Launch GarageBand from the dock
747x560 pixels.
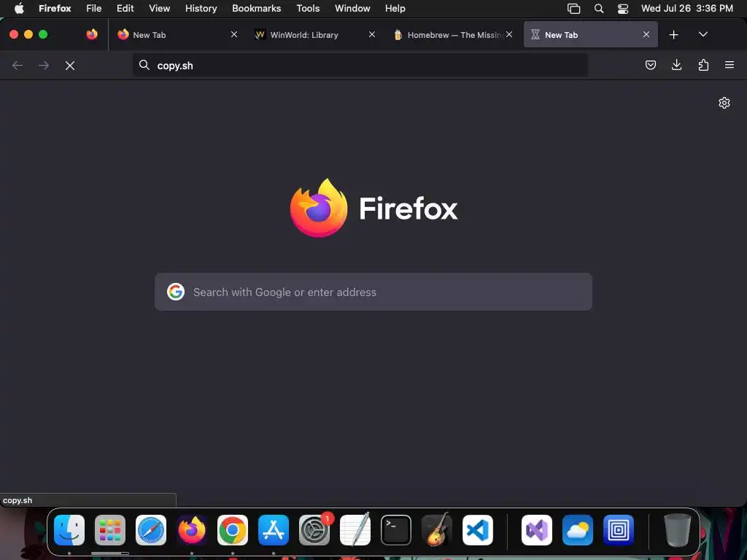(x=437, y=530)
